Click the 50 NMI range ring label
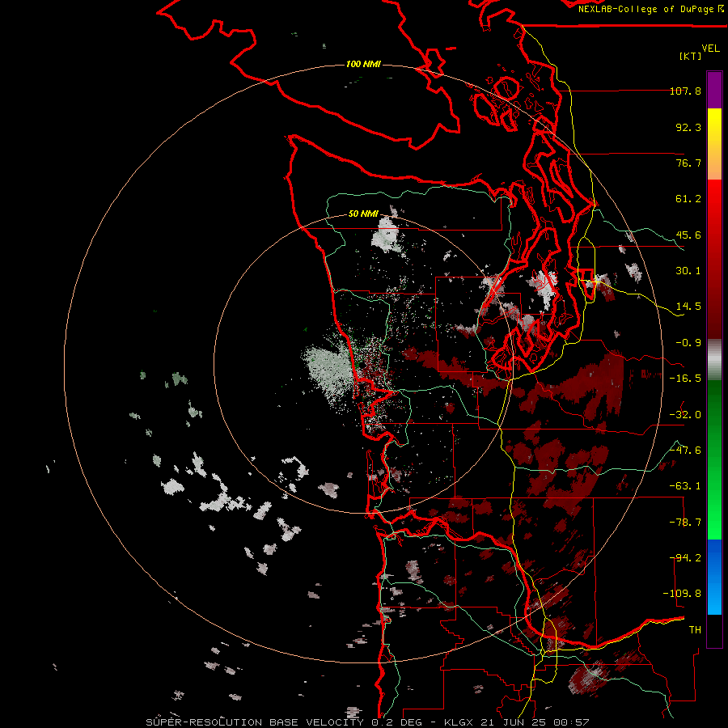The height and width of the screenshot is (728, 728). [363, 214]
